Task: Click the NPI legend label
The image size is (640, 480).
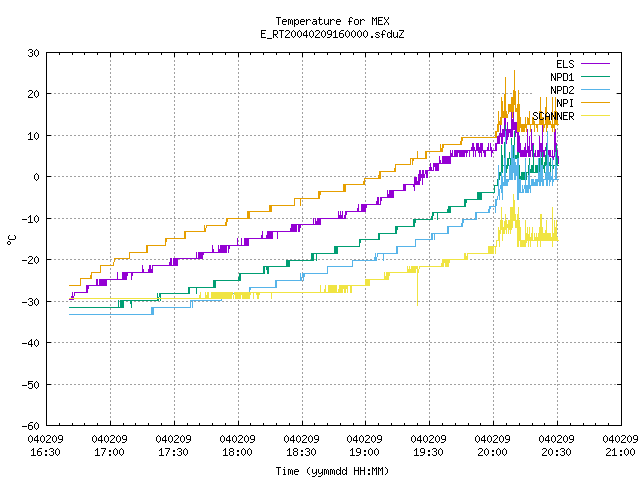Action: click(565, 103)
